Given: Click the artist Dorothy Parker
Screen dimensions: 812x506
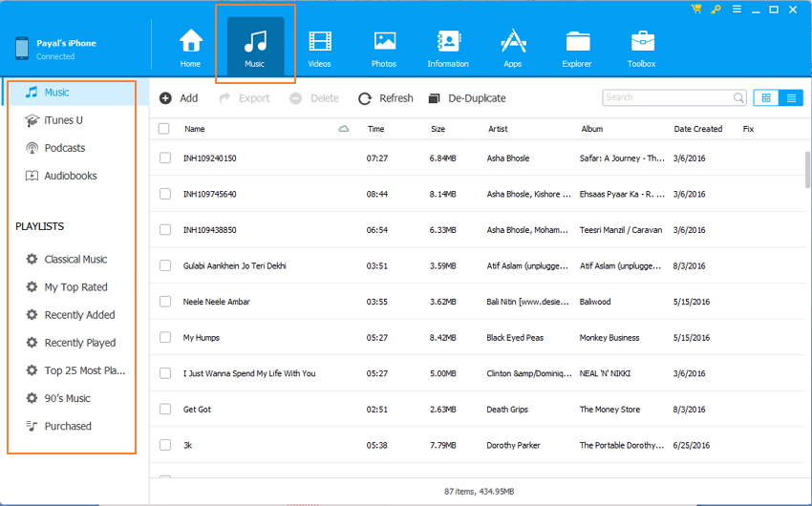Looking at the screenshot, I should click(513, 445).
